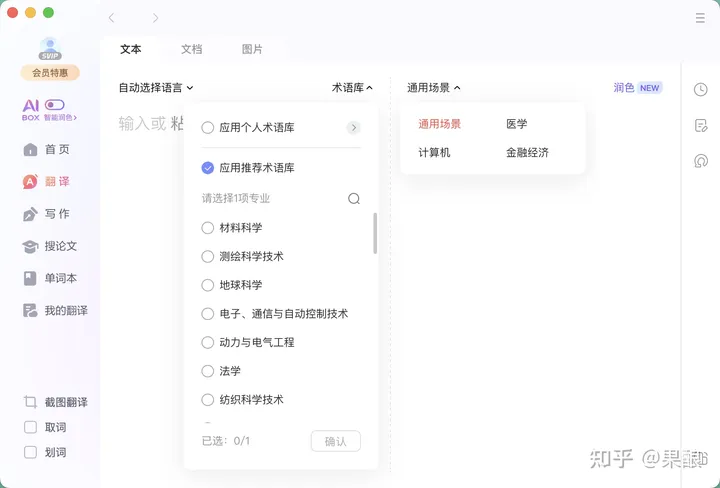The image size is (720, 488).
Task: Choose 医学 in scenario menu
Action: 517,124
